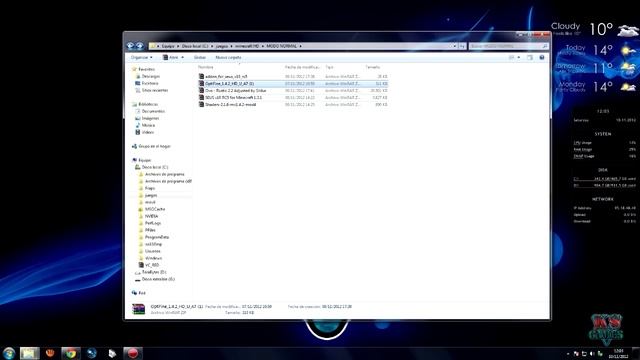Open Documentos library

(153, 111)
